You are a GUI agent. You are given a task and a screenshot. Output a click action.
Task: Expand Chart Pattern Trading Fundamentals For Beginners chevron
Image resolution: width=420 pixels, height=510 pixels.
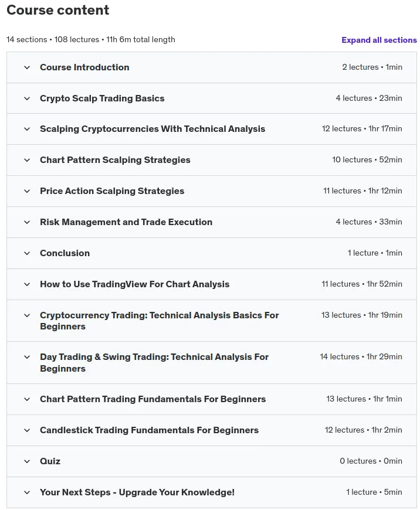[x=27, y=399]
